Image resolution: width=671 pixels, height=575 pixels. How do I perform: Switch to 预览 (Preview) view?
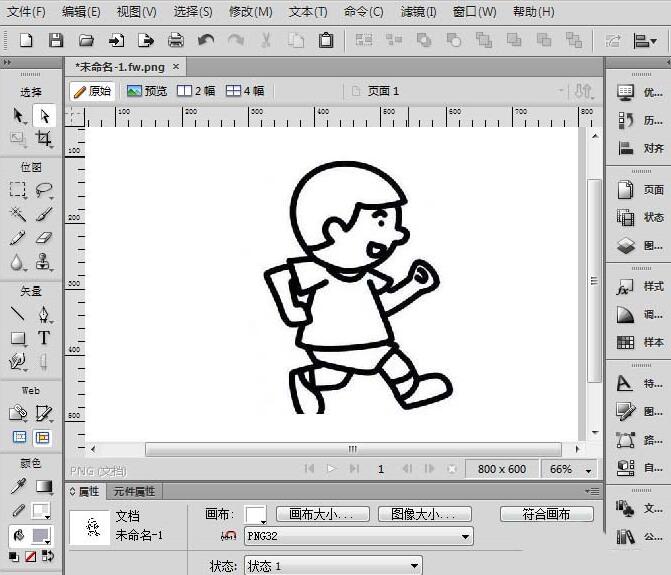click(x=147, y=91)
